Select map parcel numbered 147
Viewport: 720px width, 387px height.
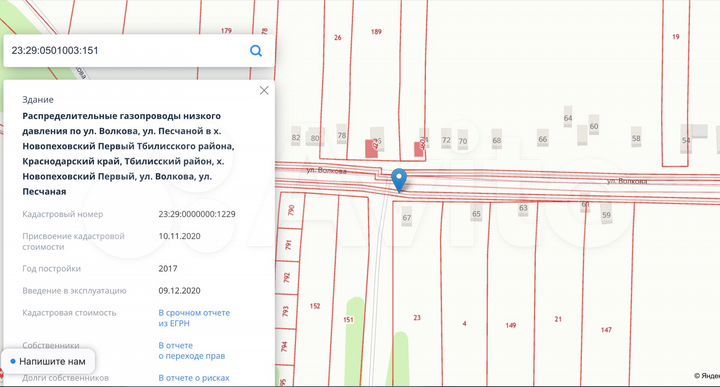tap(606, 330)
